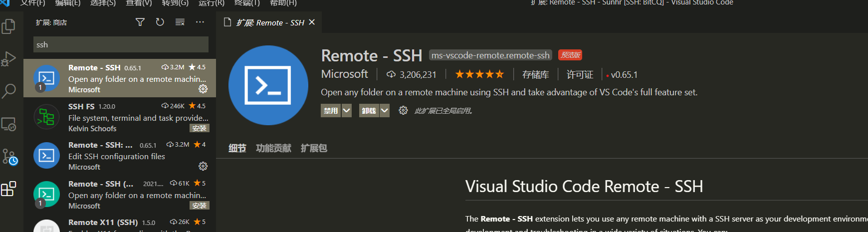Image resolution: width=868 pixels, height=232 pixels.
Task: Click the extensions search field containing ssh
Action: 121,44
